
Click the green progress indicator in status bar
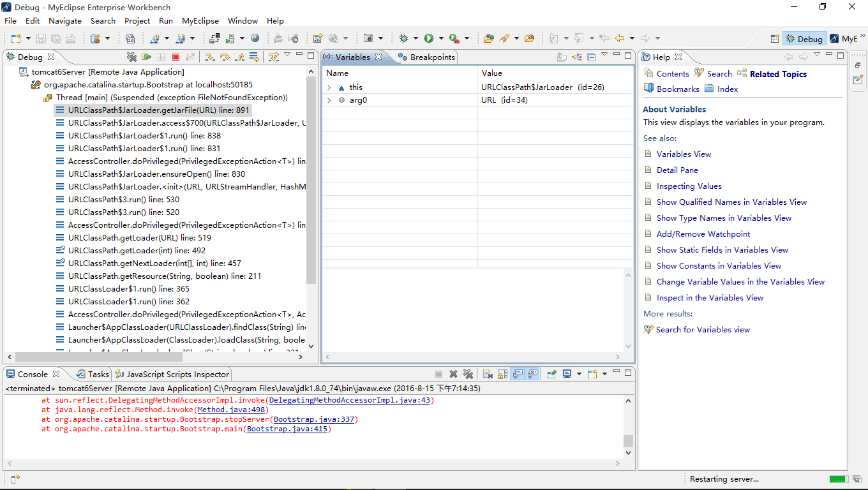click(837, 479)
